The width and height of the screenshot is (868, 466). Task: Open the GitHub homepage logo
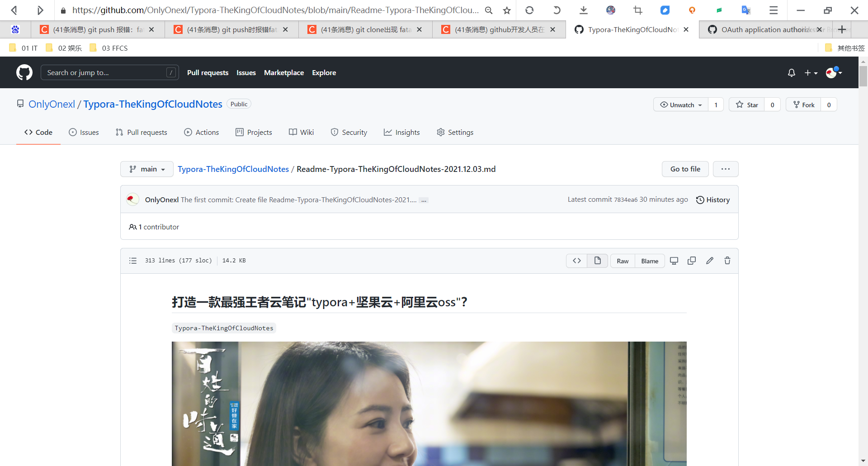[x=24, y=72]
